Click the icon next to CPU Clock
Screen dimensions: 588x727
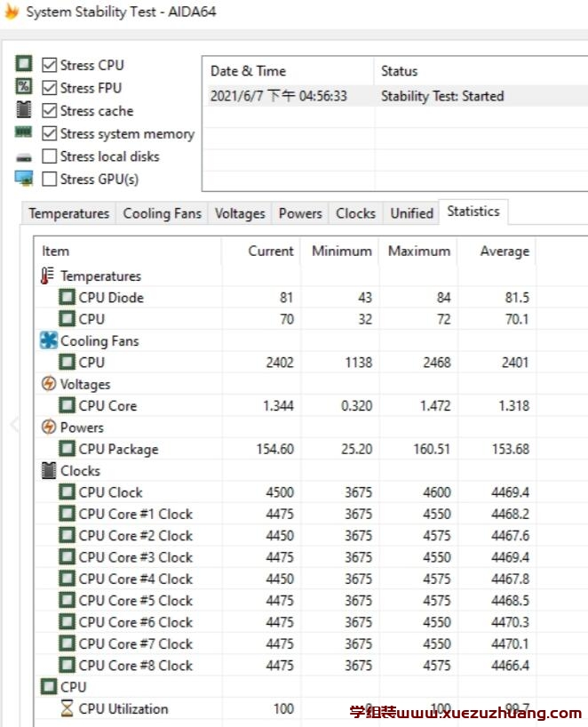(x=67, y=492)
